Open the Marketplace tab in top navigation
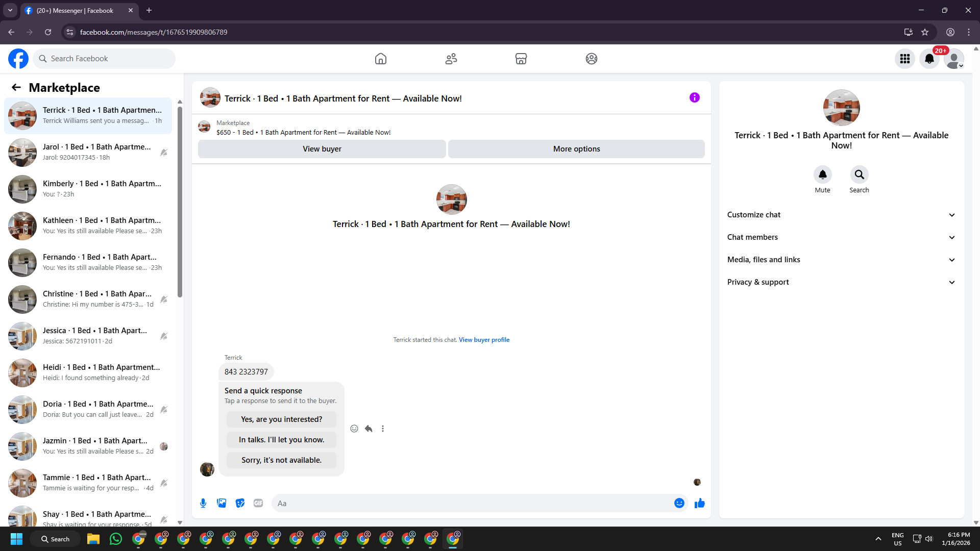The width and height of the screenshot is (980, 551). point(521,59)
